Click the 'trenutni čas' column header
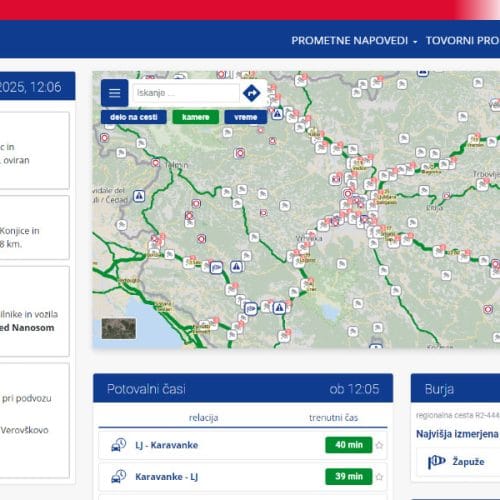 [x=333, y=418]
